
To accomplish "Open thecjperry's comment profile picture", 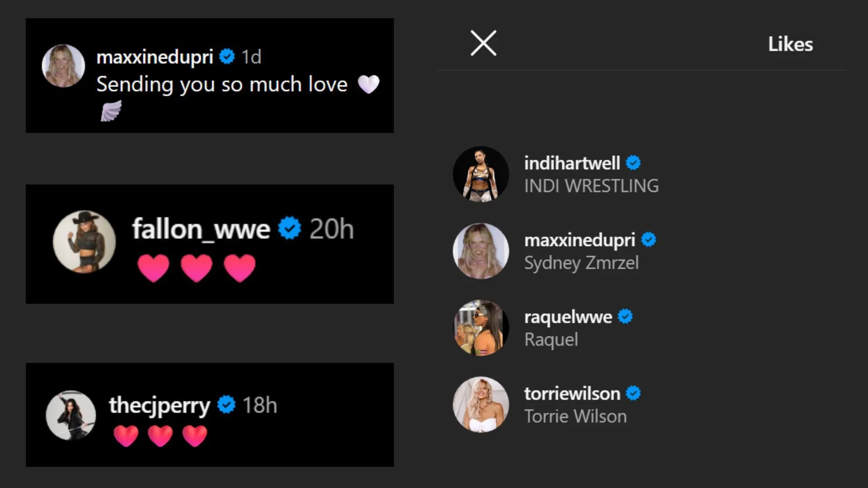I will [71, 415].
